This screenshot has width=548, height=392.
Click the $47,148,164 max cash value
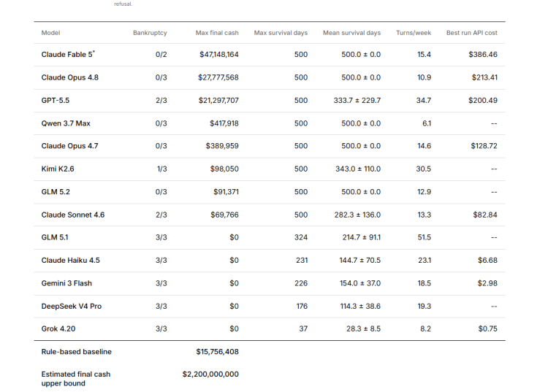pos(219,55)
